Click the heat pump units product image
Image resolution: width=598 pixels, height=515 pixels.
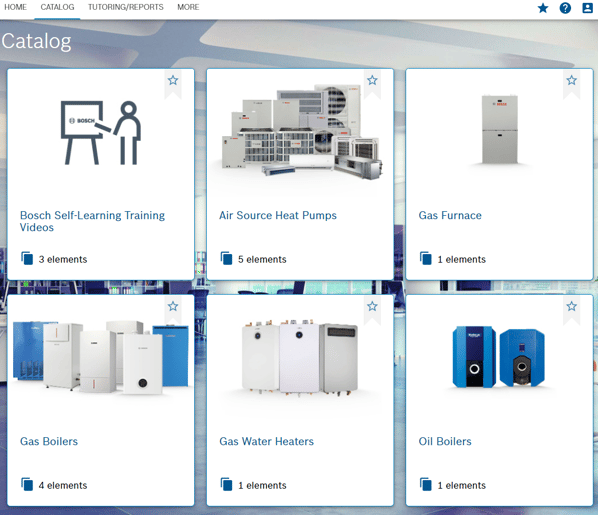click(x=301, y=132)
